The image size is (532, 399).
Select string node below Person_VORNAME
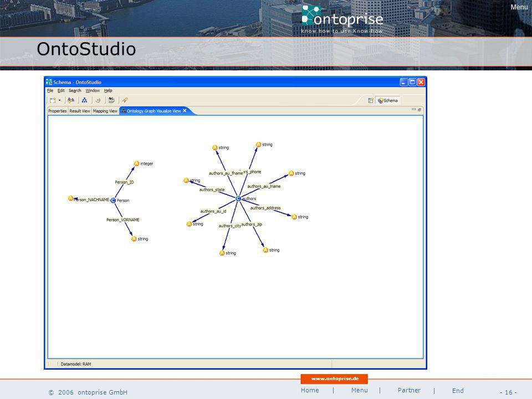click(x=134, y=239)
